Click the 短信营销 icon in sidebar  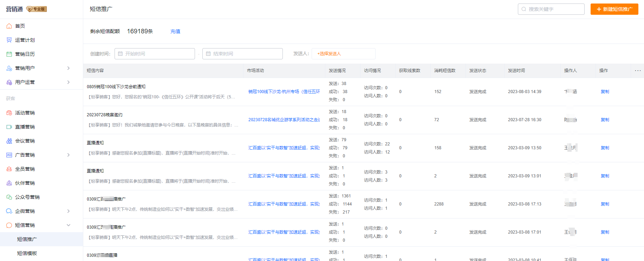pyautogui.click(x=9, y=225)
